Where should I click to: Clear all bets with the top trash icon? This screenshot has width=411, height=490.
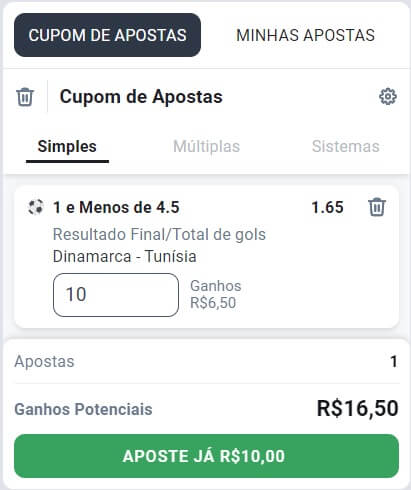coord(25,97)
